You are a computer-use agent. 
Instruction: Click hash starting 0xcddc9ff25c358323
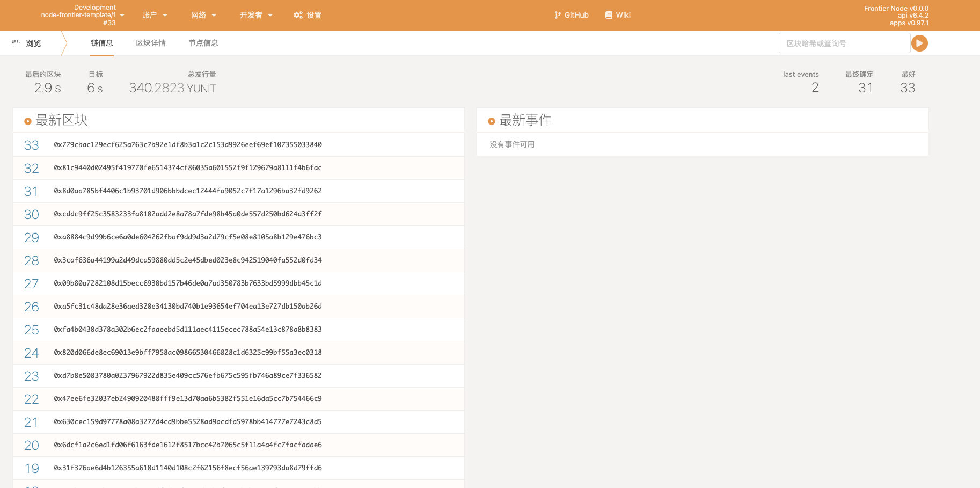point(188,214)
